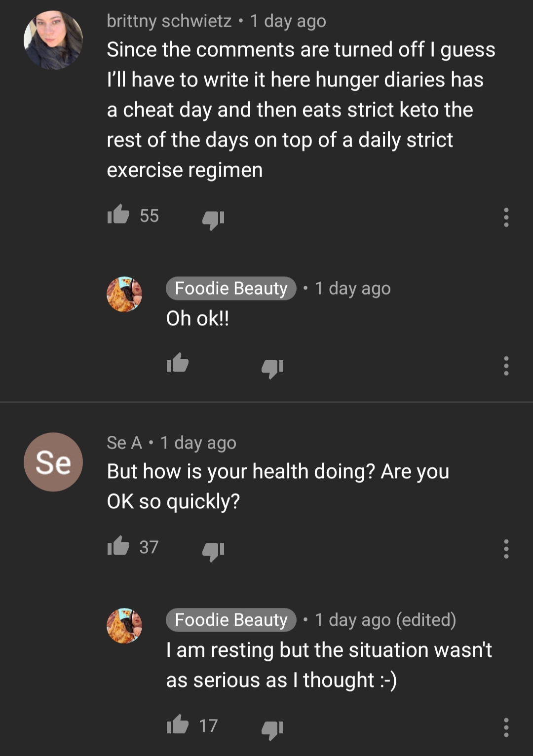Image resolution: width=533 pixels, height=756 pixels.
Task: Like Foodie Beauty's 'Oh ok!!' reply
Action: click(x=178, y=363)
